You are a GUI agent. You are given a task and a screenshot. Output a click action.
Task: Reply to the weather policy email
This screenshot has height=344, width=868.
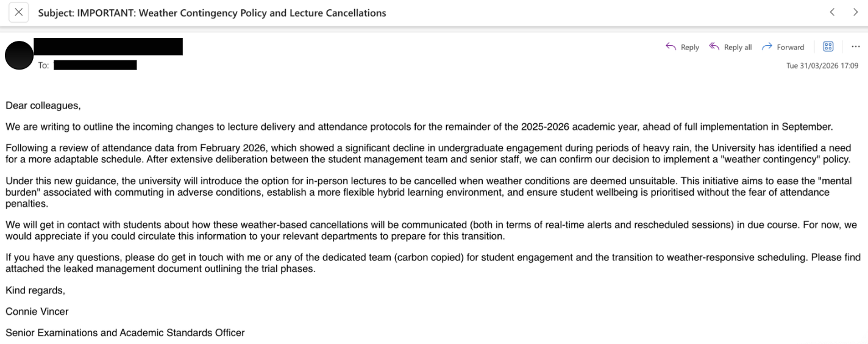682,47
